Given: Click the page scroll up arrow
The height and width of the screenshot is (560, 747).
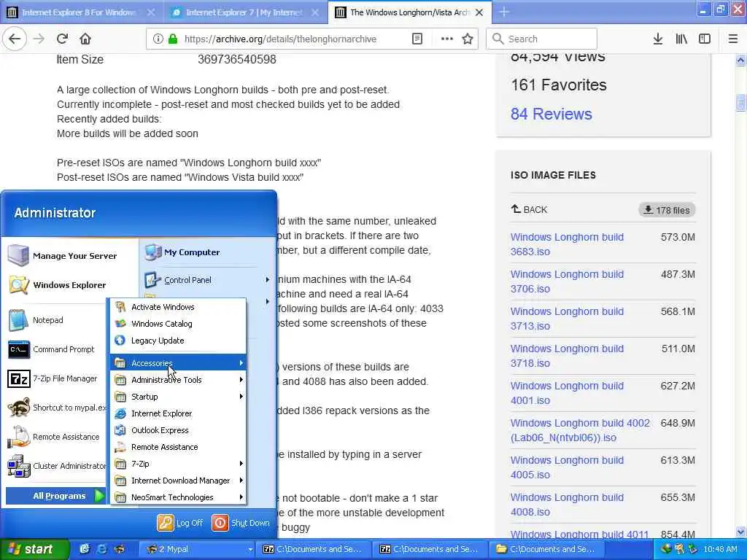Looking at the screenshot, I should click(740, 61).
